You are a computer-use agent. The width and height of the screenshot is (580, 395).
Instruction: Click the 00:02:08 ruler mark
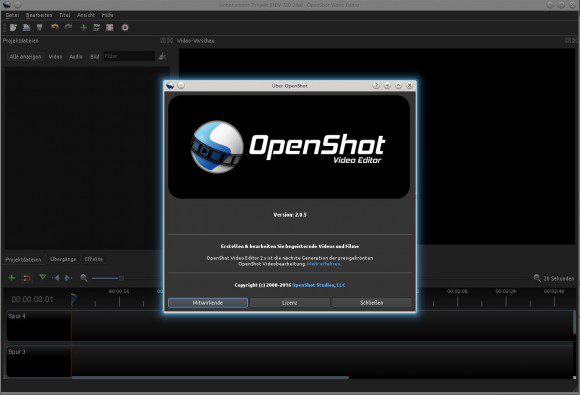click(x=457, y=291)
